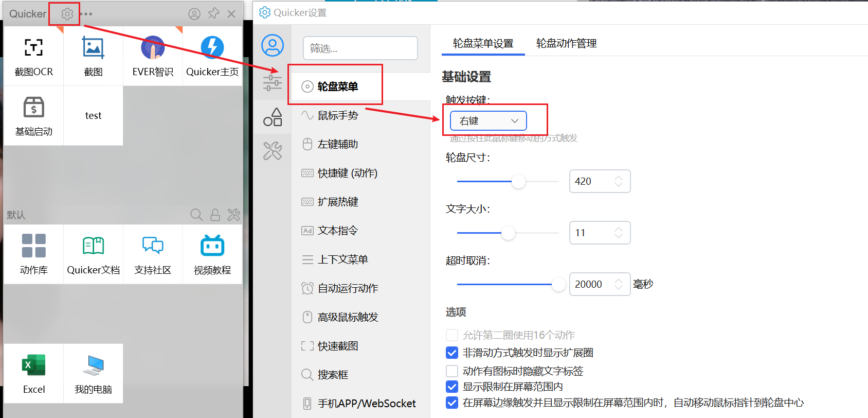Adjust the 超时取消 20000 stepper arrows
The height and width of the screenshot is (418, 868).
point(619,284)
